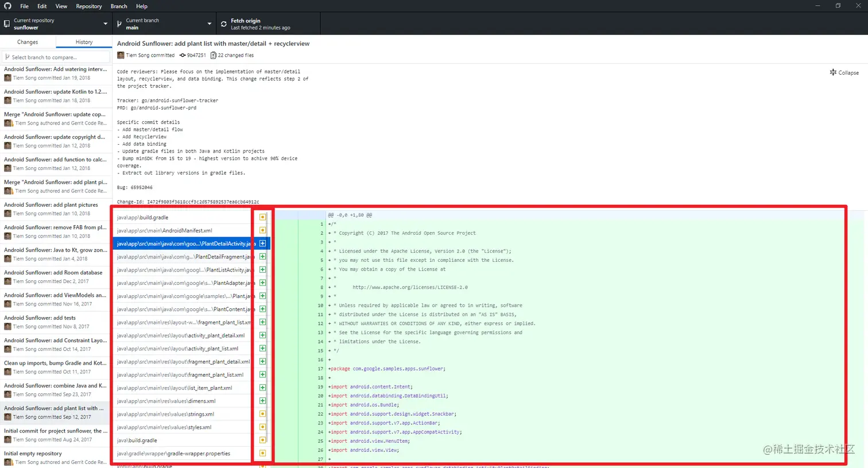The image size is (868, 468).
Task: Switch to the Changes tab
Action: pyautogui.click(x=28, y=42)
